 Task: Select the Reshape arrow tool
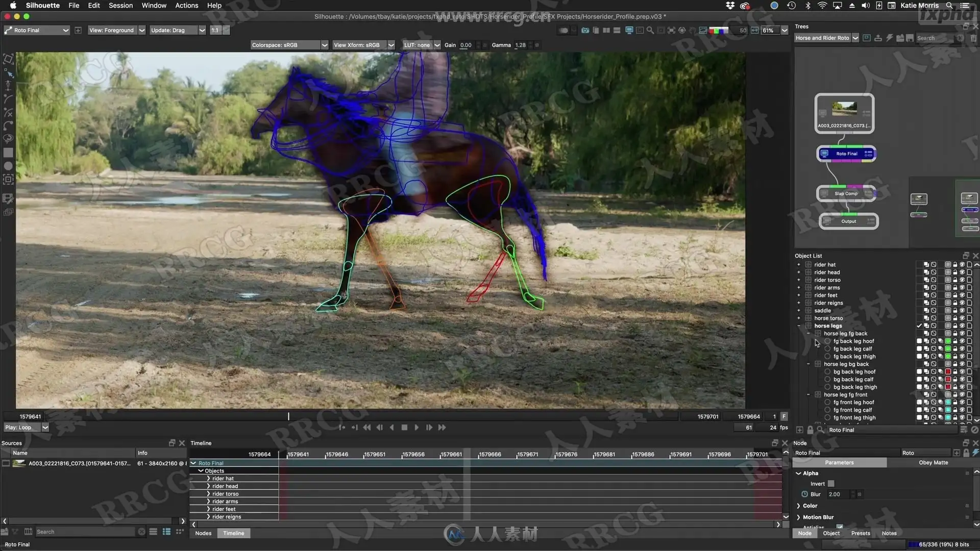pyautogui.click(x=8, y=72)
